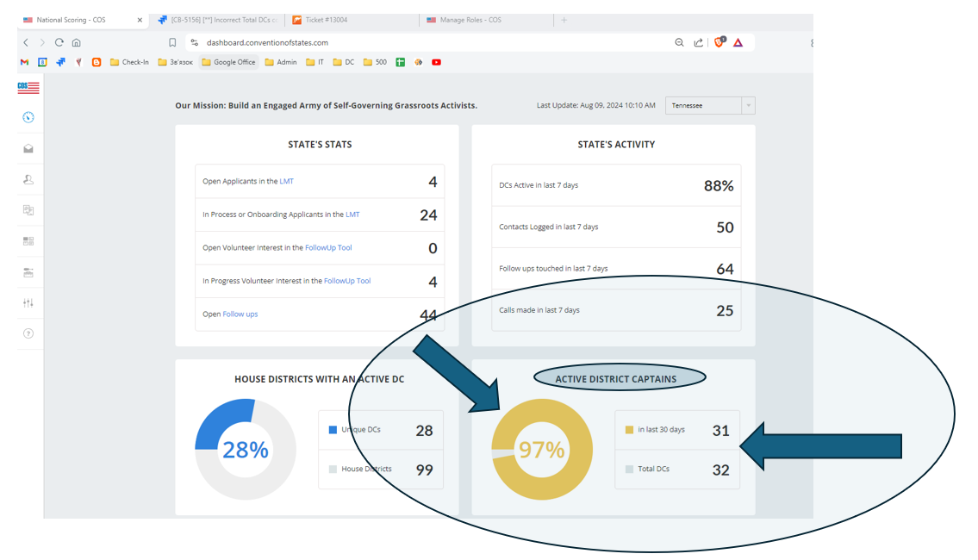Click the sliders settings sidebar icon
Viewport: 978px width, 560px height.
point(28,302)
